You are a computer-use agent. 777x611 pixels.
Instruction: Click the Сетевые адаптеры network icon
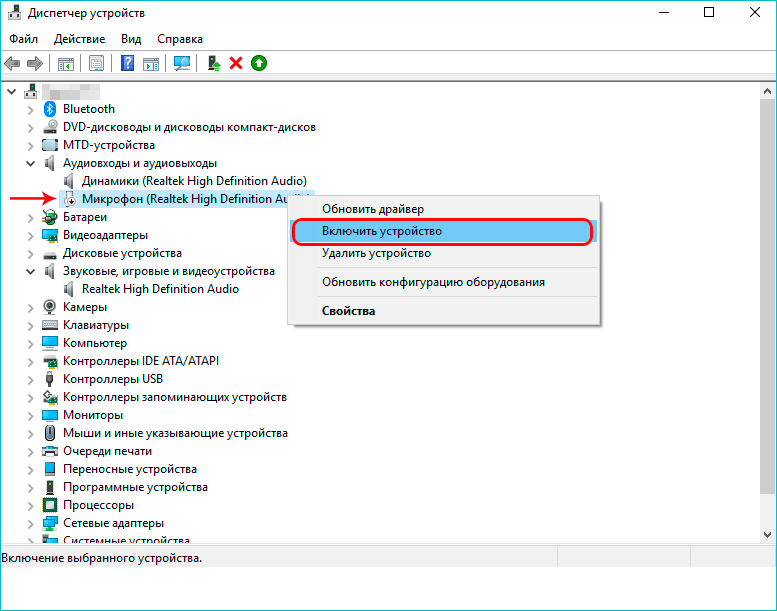[x=50, y=523]
